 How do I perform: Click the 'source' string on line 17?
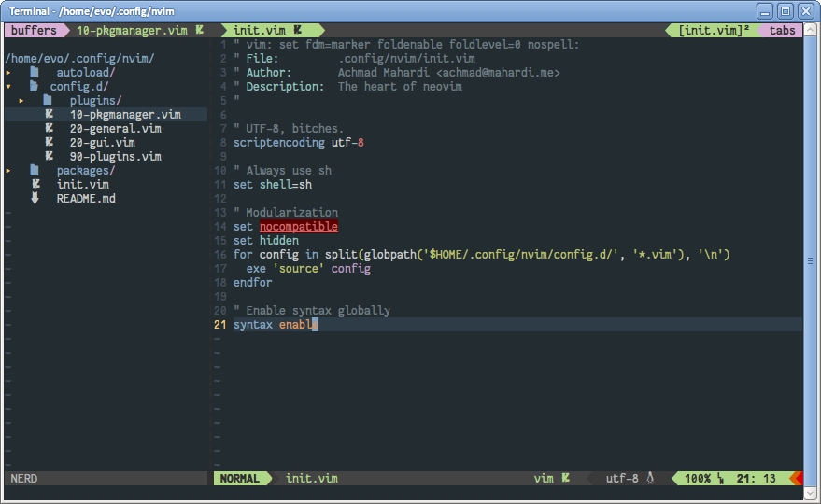tap(299, 268)
